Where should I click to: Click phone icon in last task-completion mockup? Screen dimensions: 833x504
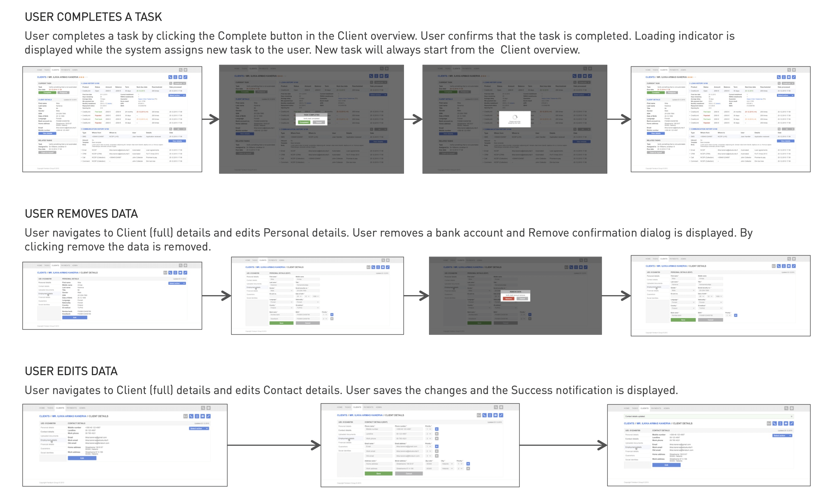(779, 77)
